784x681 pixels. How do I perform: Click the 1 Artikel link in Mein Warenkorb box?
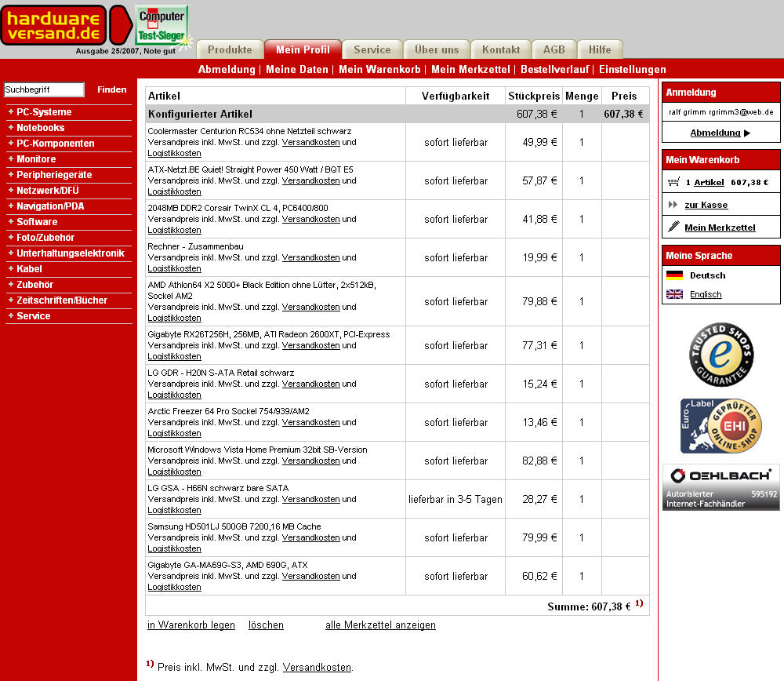pyautogui.click(x=709, y=182)
